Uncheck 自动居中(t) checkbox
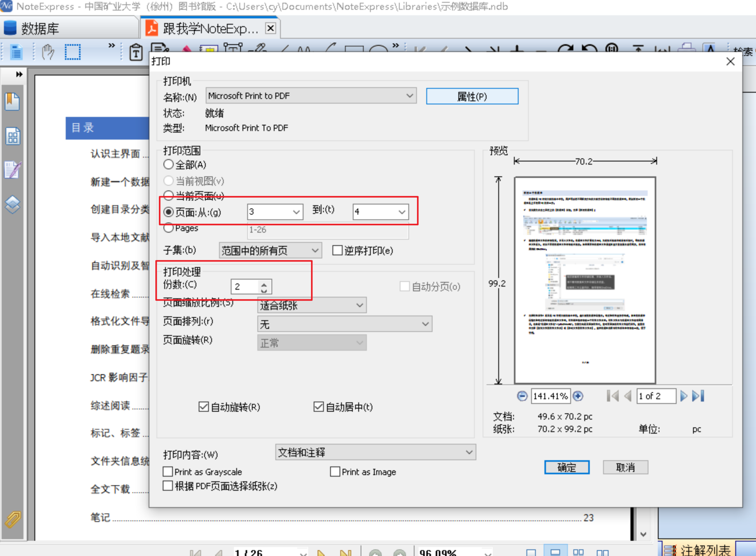Image resolution: width=756 pixels, height=556 pixels. (318, 407)
